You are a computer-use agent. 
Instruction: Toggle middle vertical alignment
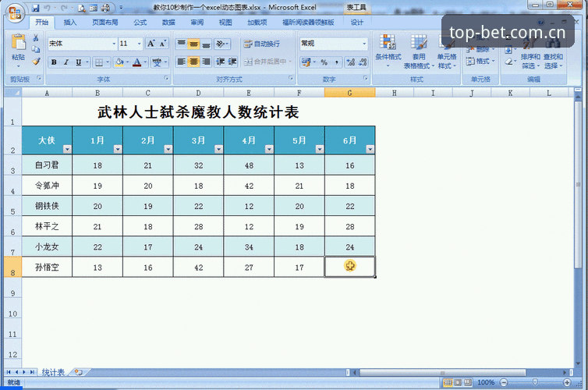(193, 44)
